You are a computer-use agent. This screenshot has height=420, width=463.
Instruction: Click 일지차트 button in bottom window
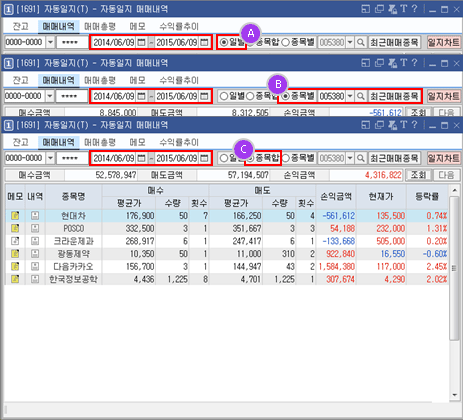443,158
